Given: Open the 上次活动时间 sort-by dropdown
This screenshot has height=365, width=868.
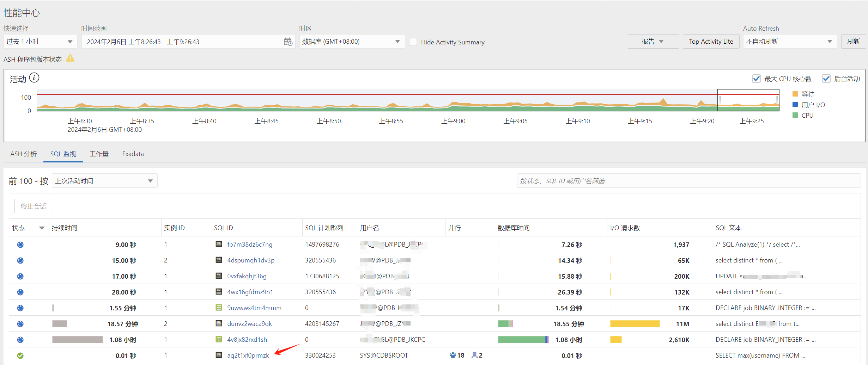Looking at the screenshot, I should [x=104, y=181].
